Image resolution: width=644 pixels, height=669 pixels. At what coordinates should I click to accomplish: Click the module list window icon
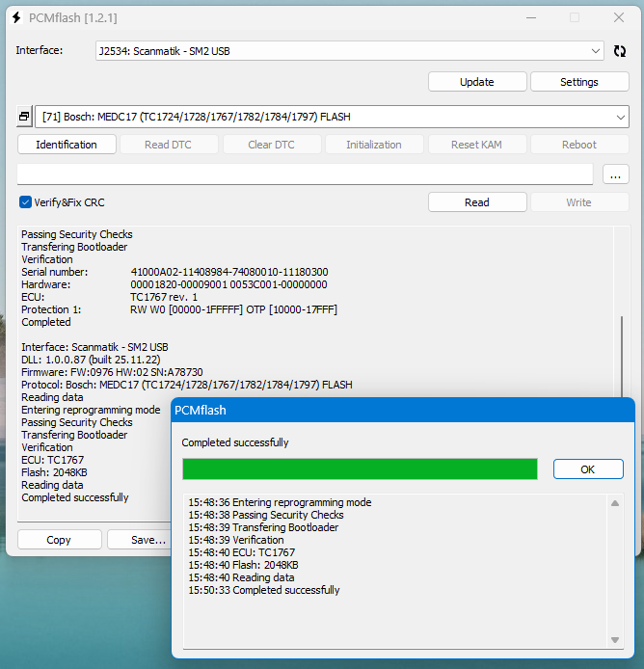coord(24,117)
